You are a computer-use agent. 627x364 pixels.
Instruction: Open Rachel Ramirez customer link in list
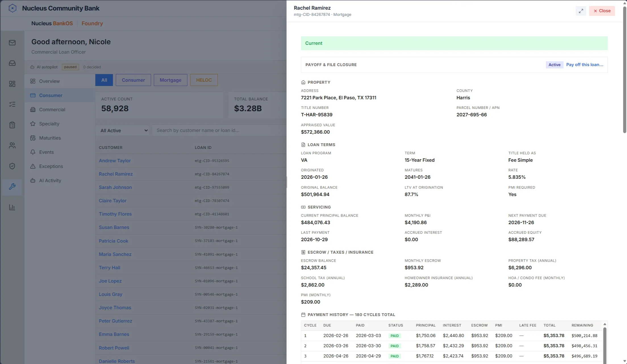(x=116, y=174)
